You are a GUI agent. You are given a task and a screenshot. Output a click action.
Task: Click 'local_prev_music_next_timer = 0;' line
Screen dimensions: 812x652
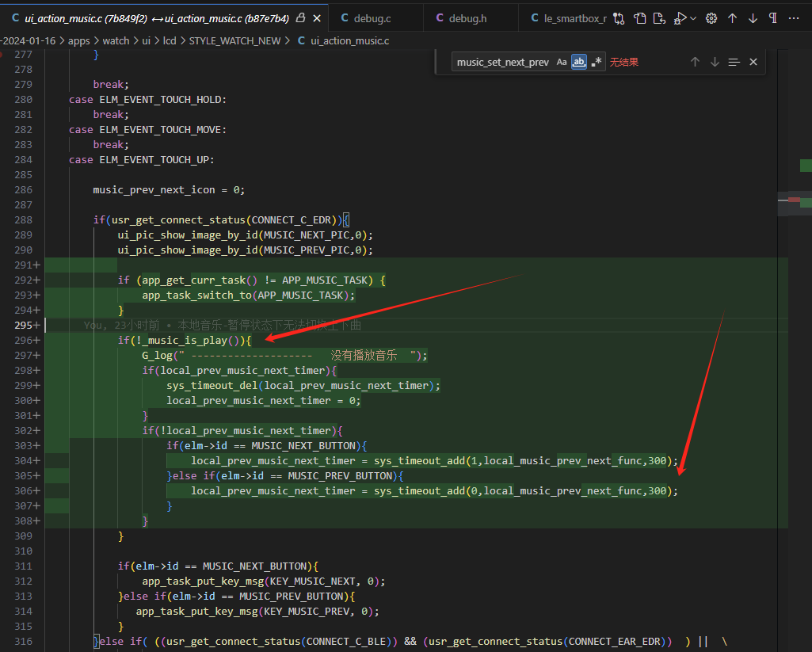264,400
